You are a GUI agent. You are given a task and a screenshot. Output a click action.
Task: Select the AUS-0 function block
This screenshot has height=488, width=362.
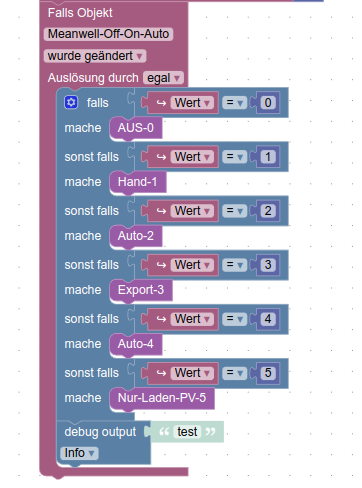[136, 128]
